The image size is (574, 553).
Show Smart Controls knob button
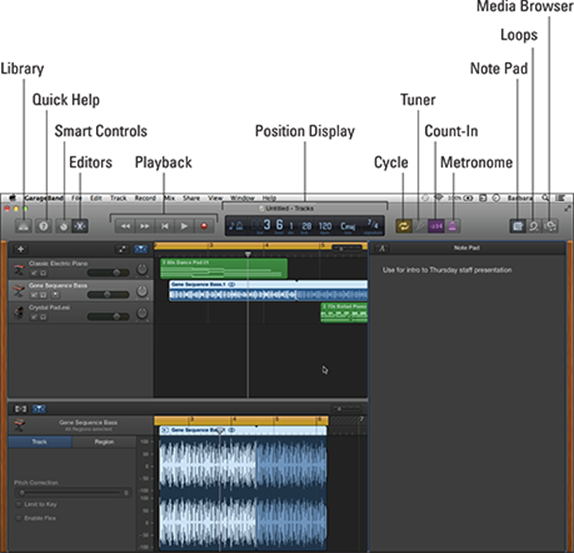[x=63, y=226]
